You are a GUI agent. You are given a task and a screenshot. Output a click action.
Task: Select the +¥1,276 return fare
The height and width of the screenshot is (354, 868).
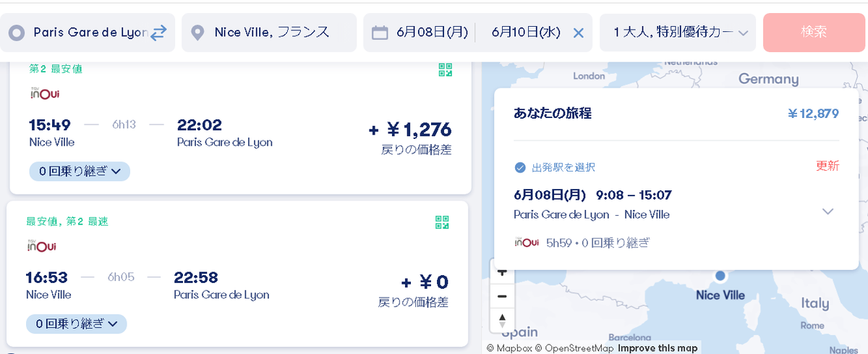pyautogui.click(x=409, y=130)
